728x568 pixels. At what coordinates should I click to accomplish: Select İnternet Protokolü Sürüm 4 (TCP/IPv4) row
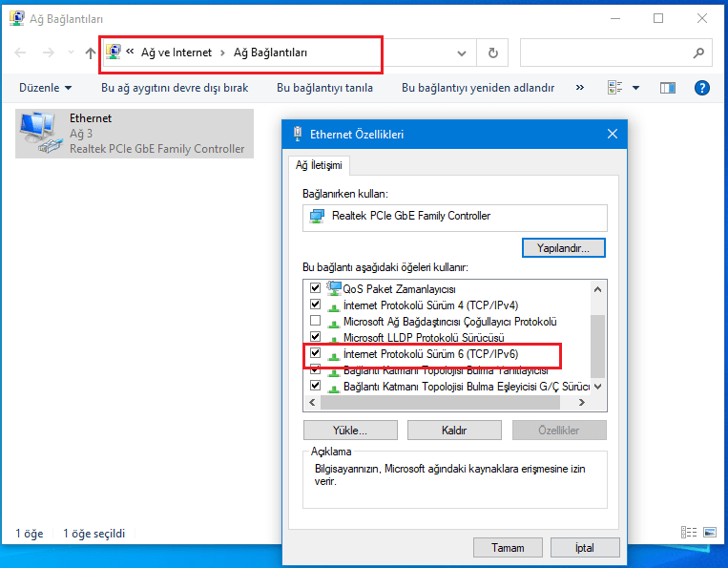pos(430,305)
